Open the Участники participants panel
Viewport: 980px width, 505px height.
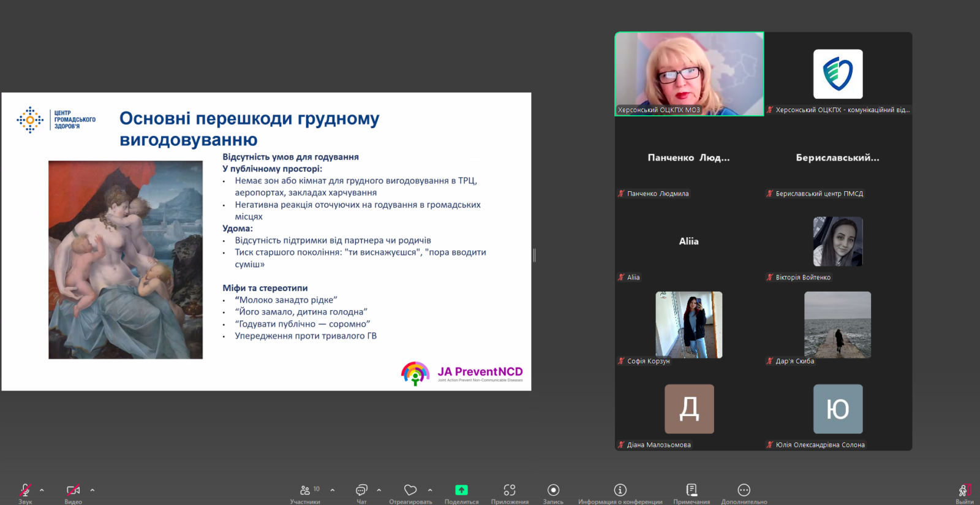[305, 490]
